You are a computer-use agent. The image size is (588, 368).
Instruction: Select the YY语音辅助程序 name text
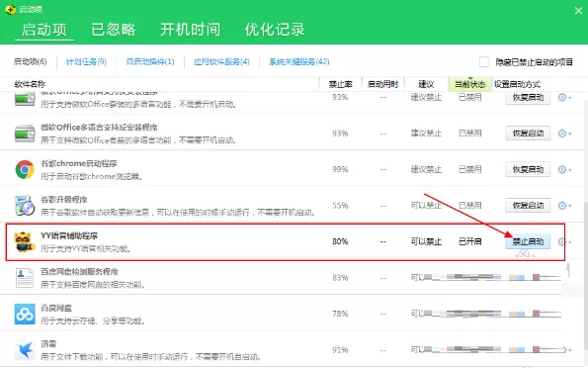(x=69, y=235)
